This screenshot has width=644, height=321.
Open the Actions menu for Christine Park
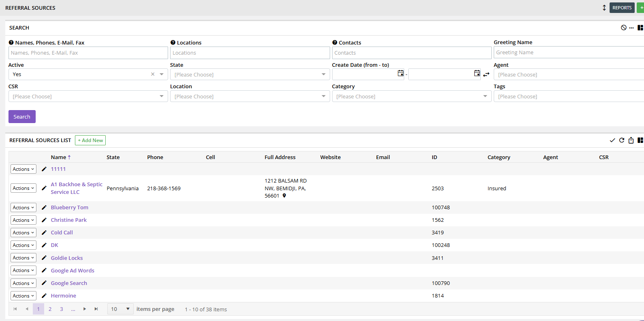coord(23,220)
